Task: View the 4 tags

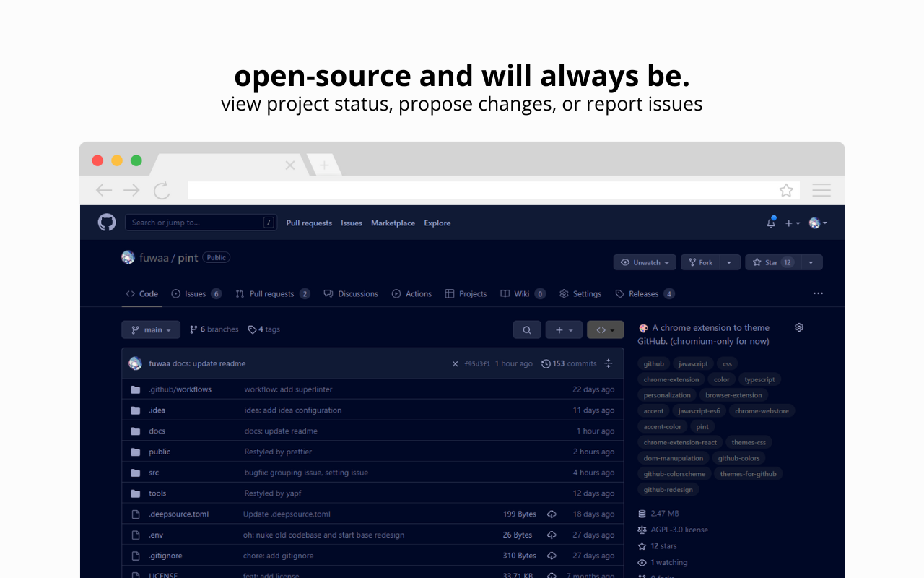Action: coord(264,329)
